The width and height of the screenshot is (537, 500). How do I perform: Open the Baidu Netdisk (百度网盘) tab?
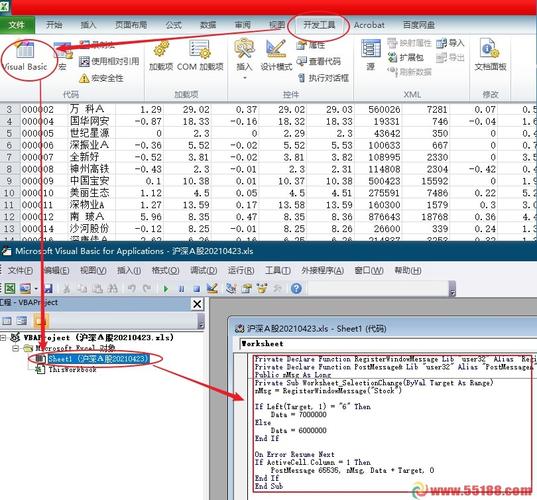419,25
